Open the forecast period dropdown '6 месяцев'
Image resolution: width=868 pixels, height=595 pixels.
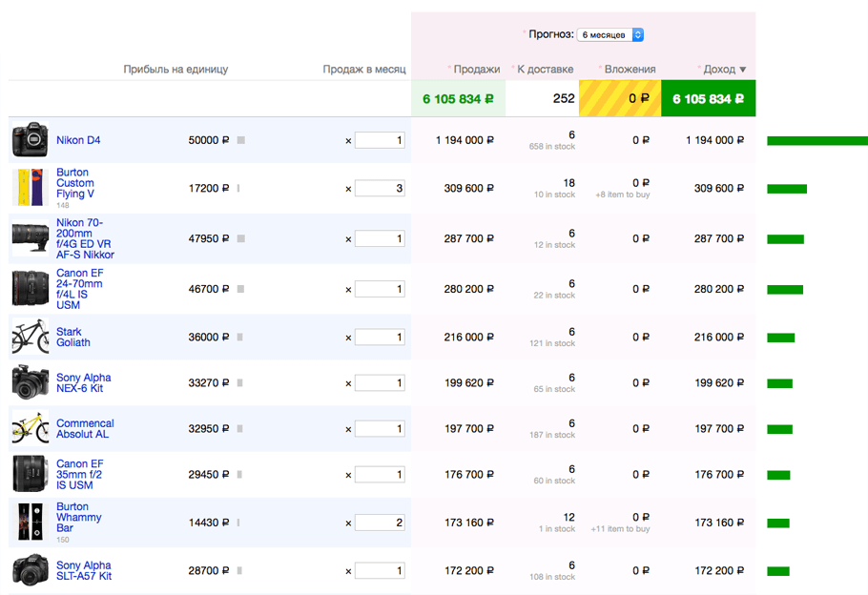pyautogui.click(x=610, y=35)
